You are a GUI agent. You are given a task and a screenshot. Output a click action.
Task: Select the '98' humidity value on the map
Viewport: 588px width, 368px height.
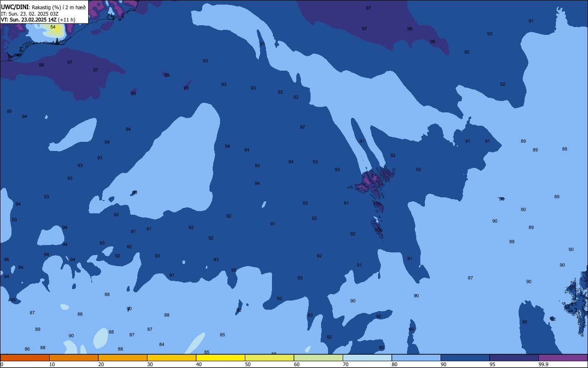[41, 65]
